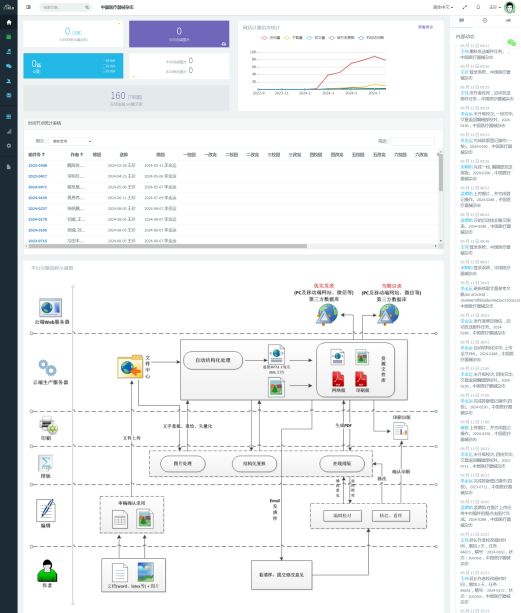Open the gear settings sidebar icon
The height and width of the screenshot is (613, 521).
(x=9, y=146)
